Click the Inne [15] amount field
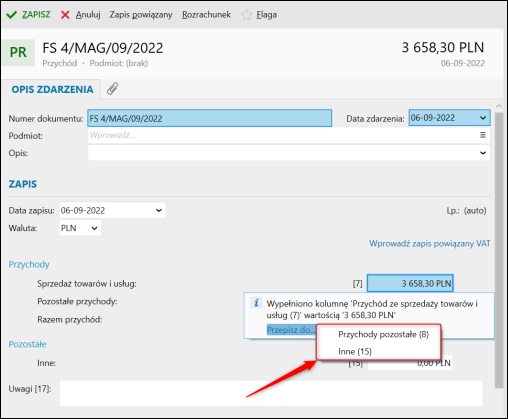Screen dimensions: 508x419 point(410,363)
